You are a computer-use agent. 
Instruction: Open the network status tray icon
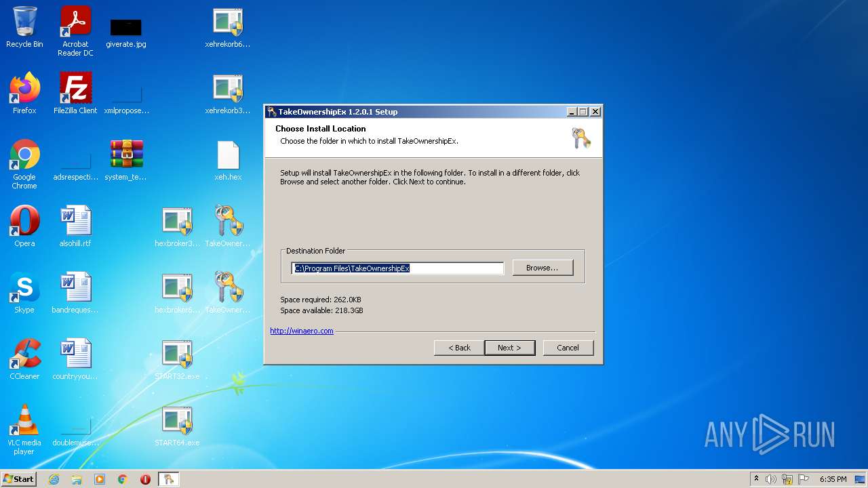[x=787, y=479]
